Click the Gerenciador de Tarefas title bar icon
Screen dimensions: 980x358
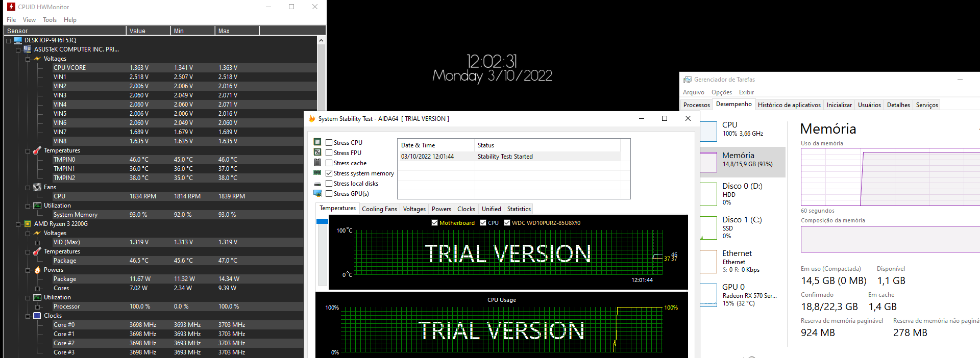point(688,80)
